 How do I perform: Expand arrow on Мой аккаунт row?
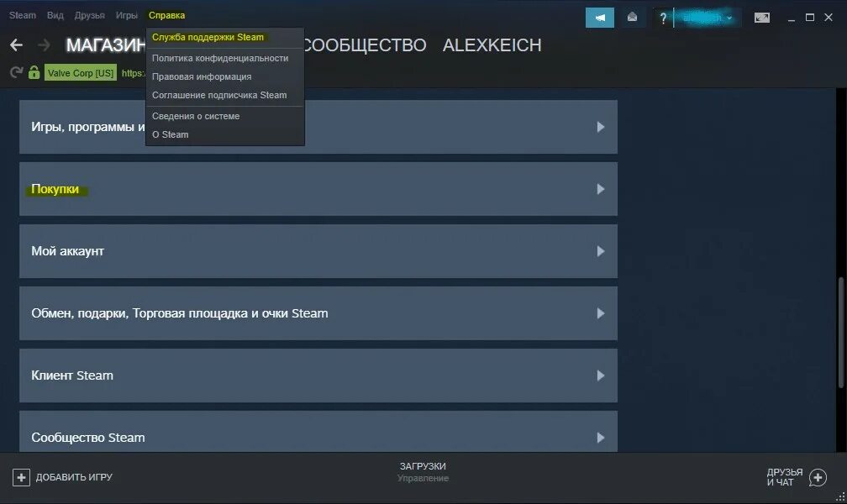tap(600, 251)
